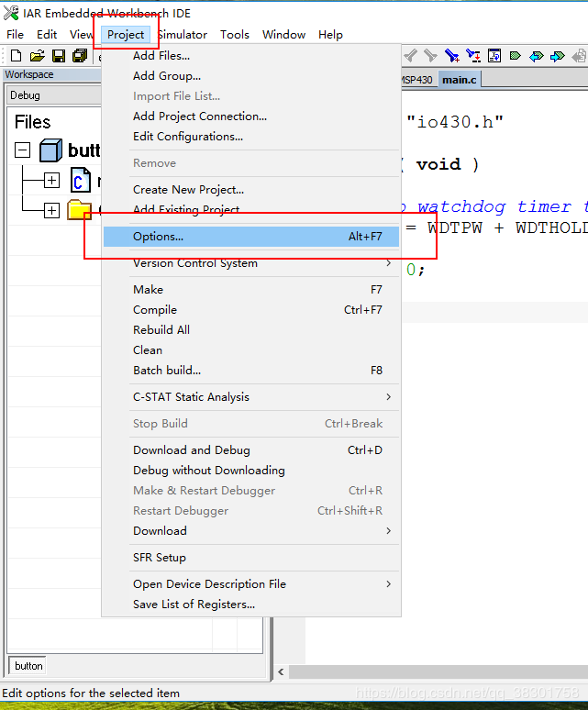Open the Open Device Description File submenu
The height and width of the screenshot is (710, 588).
tap(251, 584)
